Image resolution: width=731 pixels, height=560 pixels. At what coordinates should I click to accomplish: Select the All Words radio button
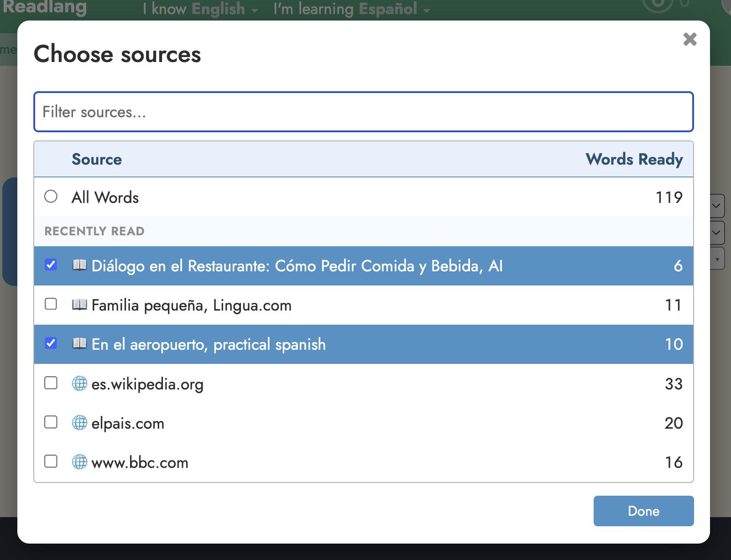coord(51,196)
